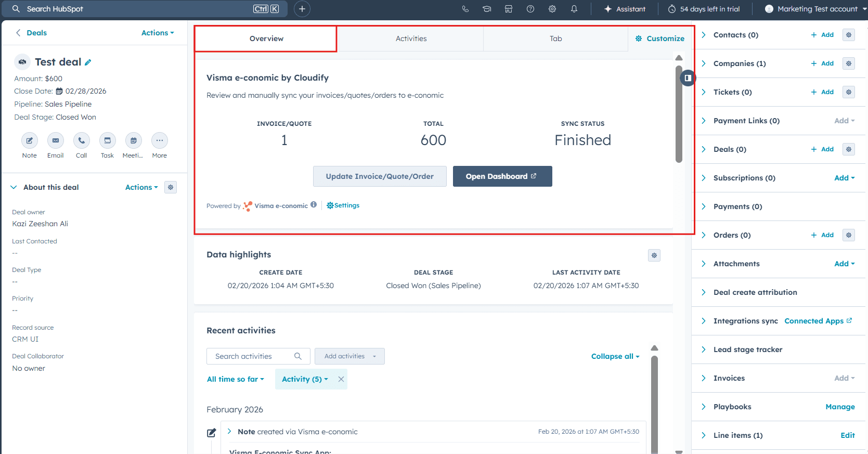The image size is (868, 454).
Task: Switch to the Overview tab
Action: point(266,38)
